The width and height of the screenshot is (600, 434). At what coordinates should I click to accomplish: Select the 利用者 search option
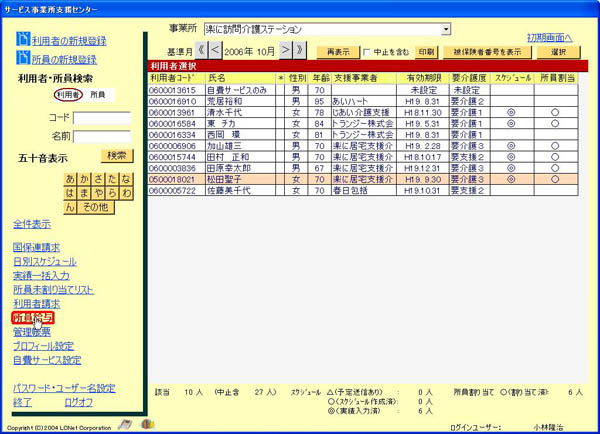(68, 95)
